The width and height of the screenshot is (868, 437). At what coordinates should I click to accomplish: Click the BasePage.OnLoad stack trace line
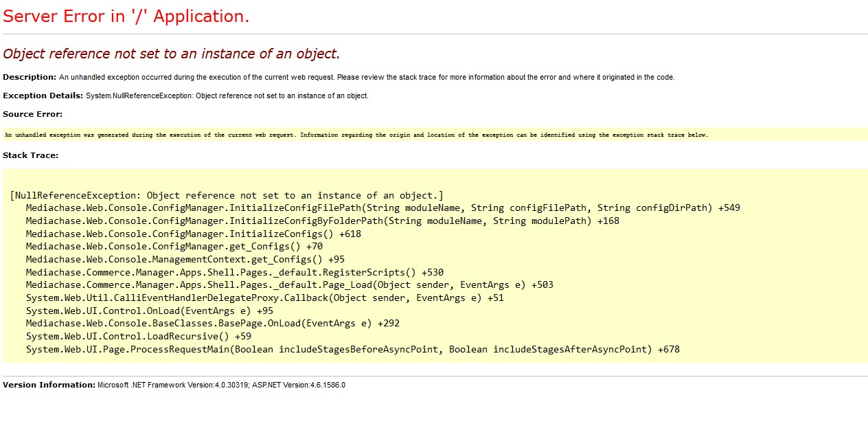click(x=212, y=324)
